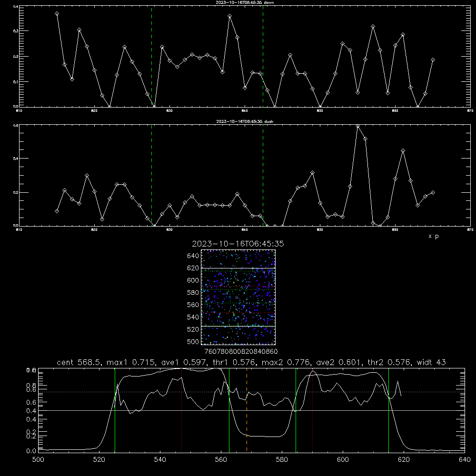Click the "x p" axis label

tap(433, 236)
